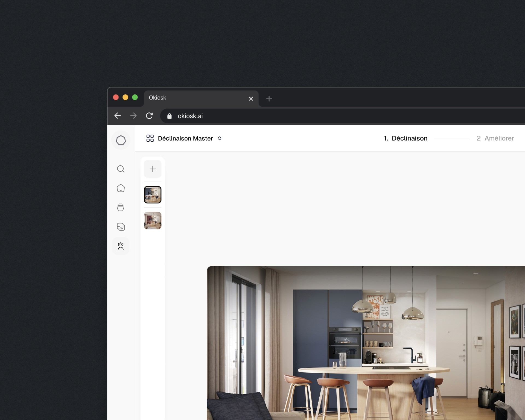
Task: Open the search icon in sidebar
Action: tap(121, 169)
